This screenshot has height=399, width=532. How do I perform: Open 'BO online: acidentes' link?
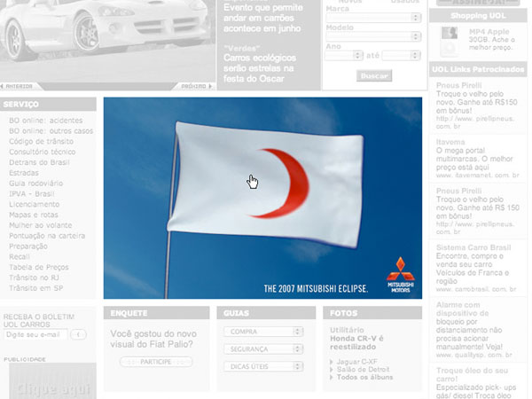point(46,121)
